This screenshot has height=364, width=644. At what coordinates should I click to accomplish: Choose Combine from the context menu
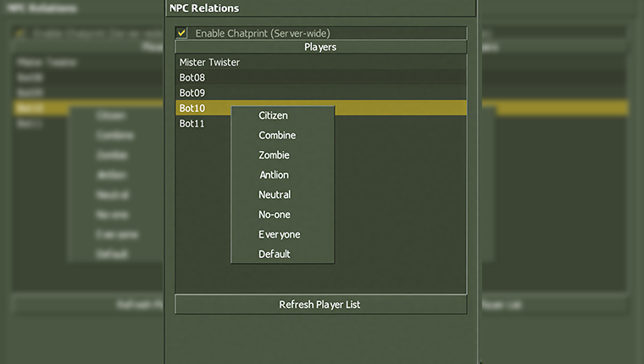pyautogui.click(x=277, y=135)
